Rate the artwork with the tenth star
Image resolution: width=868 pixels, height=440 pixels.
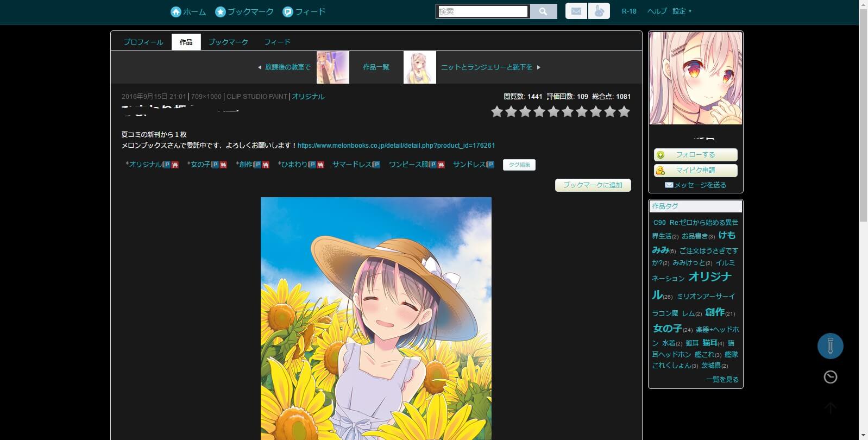click(624, 112)
